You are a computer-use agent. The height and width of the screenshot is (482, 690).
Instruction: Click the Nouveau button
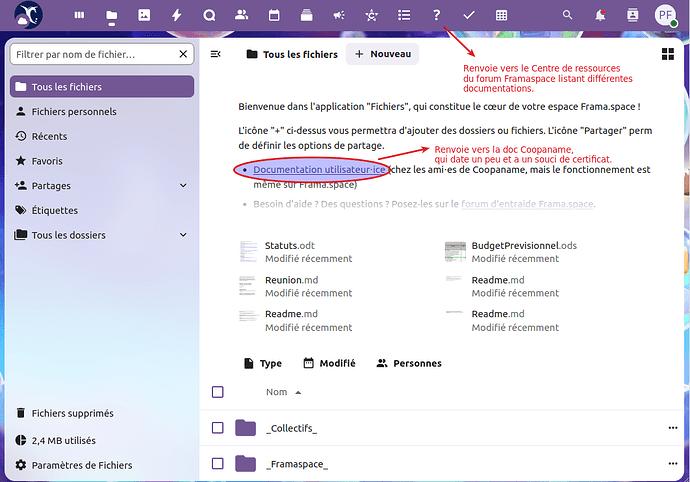[382, 54]
